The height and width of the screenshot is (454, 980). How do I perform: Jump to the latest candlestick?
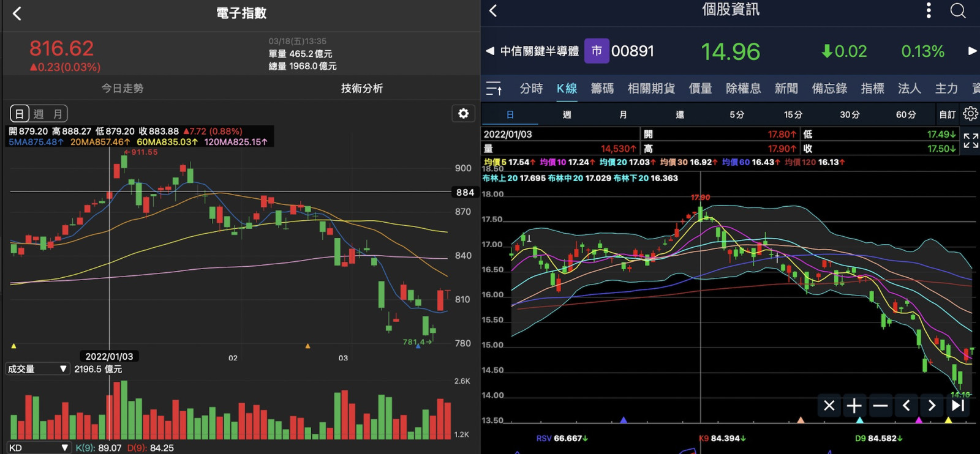[958, 406]
